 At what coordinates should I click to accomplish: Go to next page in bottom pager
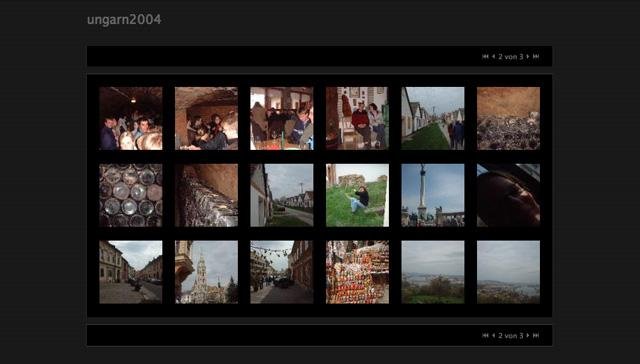528,335
